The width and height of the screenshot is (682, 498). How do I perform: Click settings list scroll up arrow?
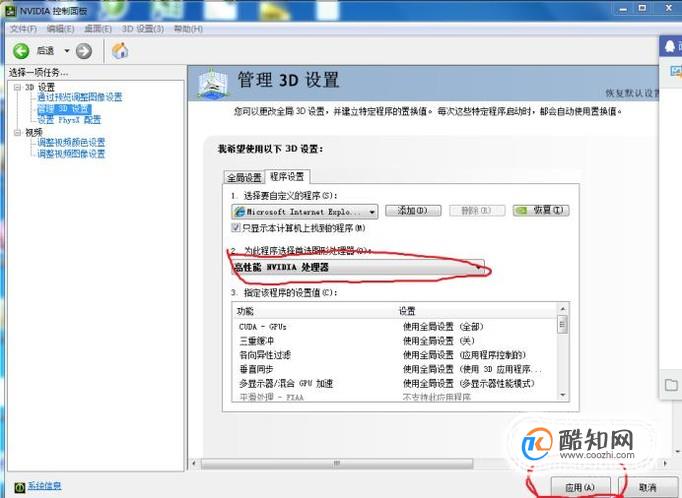click(563, 309)
